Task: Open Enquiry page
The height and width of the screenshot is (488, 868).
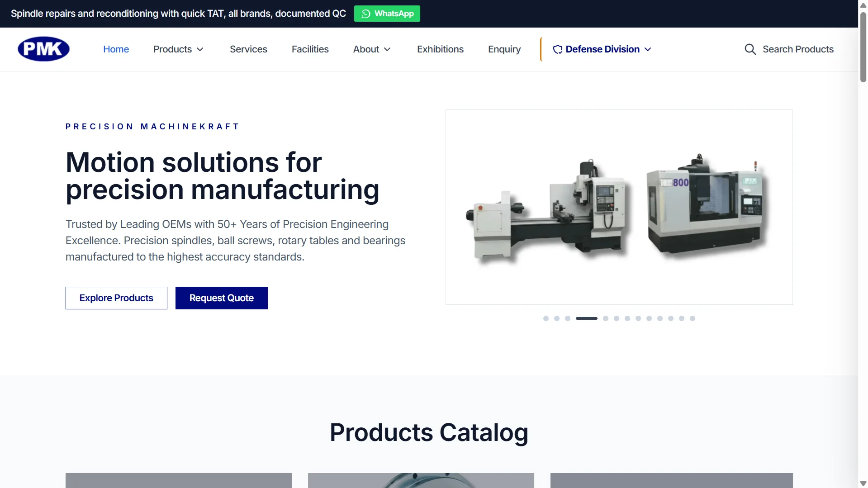Action: (504, 49)
